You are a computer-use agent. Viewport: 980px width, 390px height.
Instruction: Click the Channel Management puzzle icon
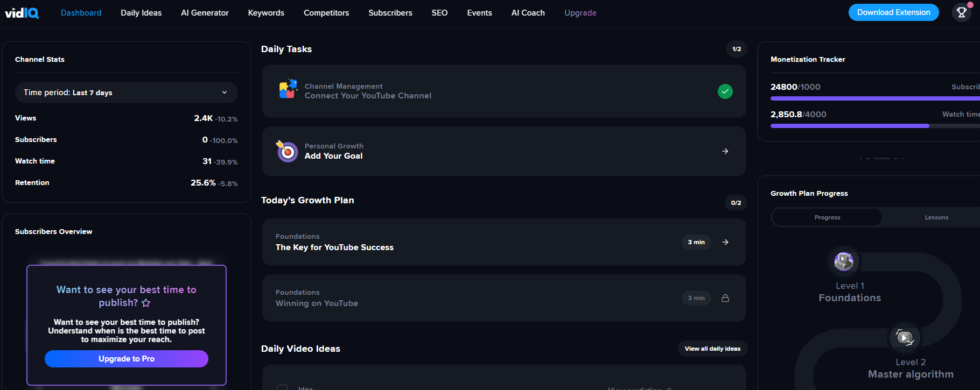click(x=288, y=89)
